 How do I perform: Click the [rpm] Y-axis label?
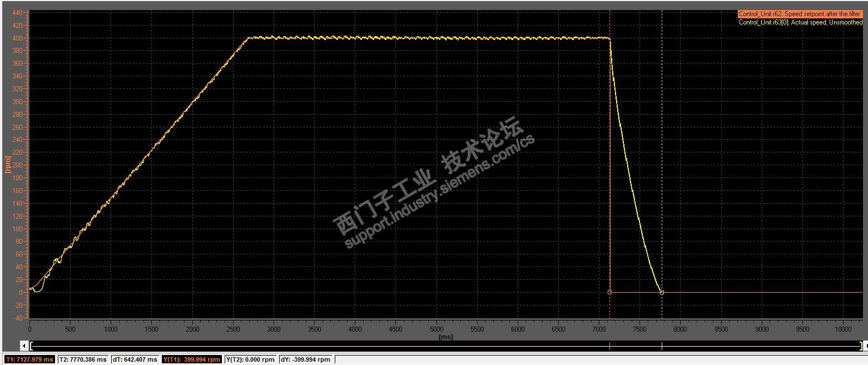8,164
